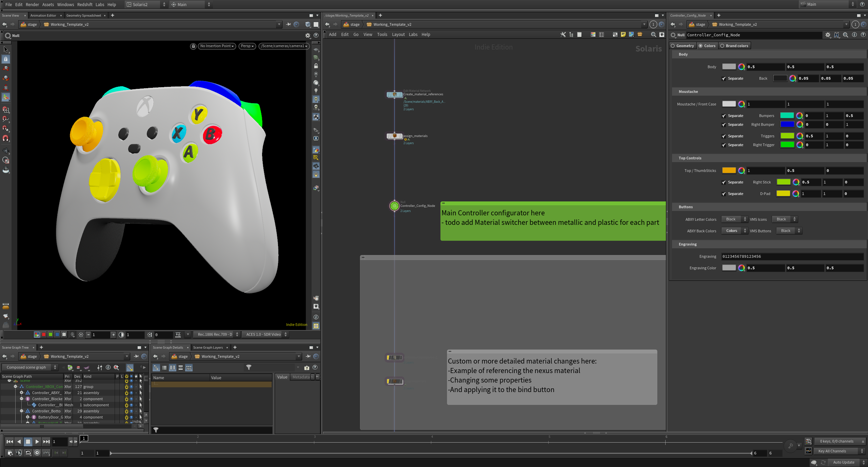This screenshot has height=467, width=868.
Task: Toggle visibility eye for Controller_ABXY_ row
Action: click(132, 393)
